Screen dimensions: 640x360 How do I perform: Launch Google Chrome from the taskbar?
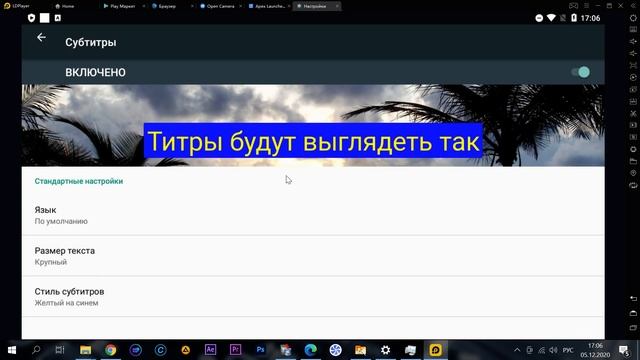(110, 350)
